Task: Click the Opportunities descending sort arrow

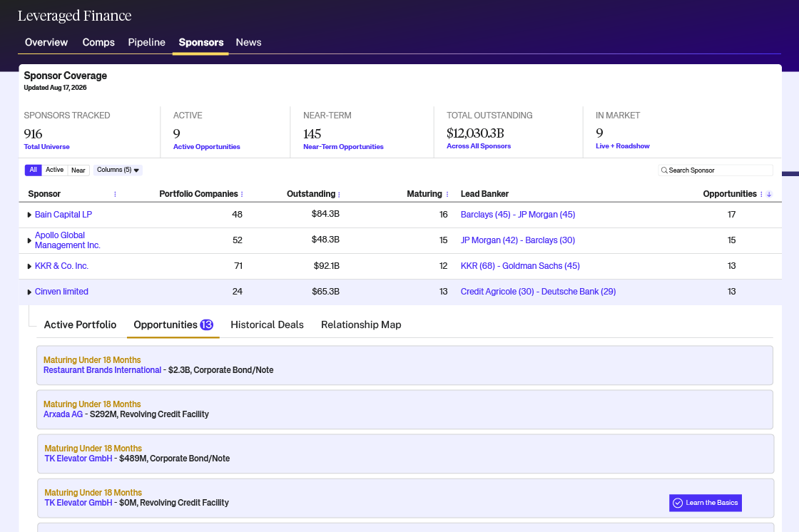Action: click(x=770, y=194)
